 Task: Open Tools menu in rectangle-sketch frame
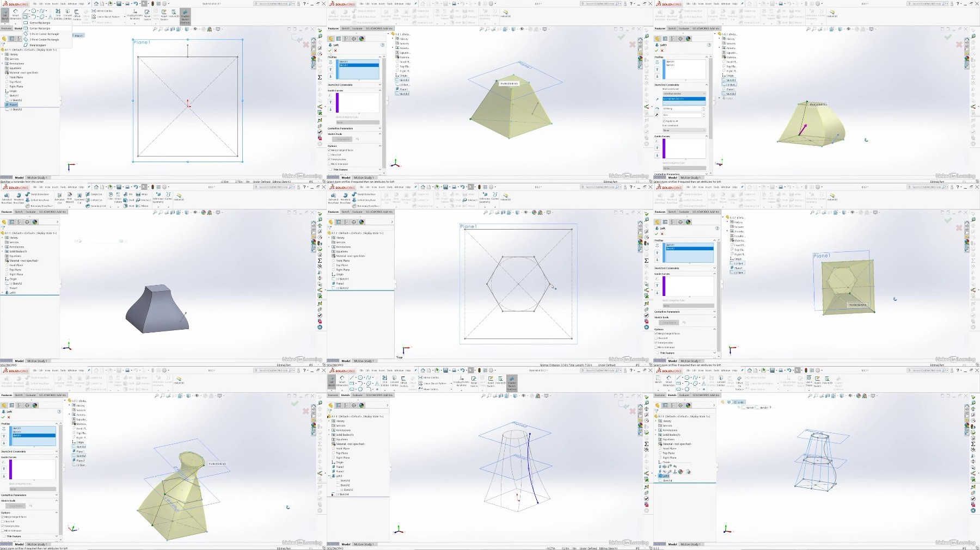tap(63, 4)
